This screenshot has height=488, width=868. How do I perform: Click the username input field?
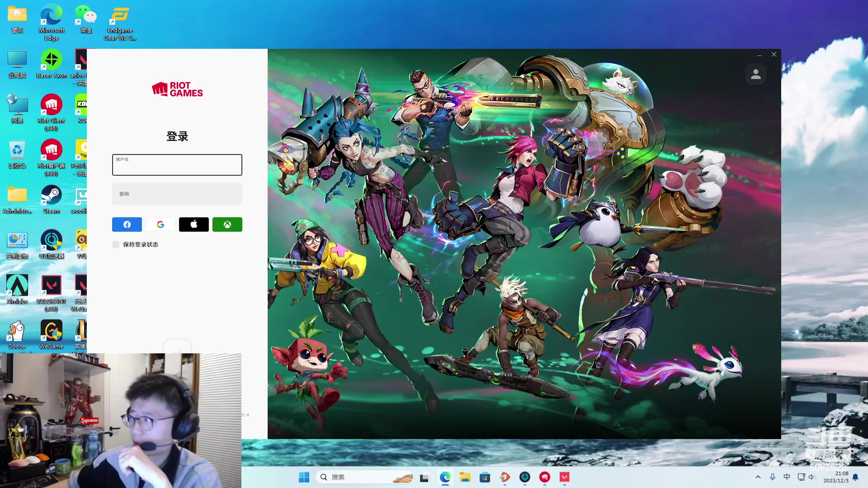(x=177, y=165)
